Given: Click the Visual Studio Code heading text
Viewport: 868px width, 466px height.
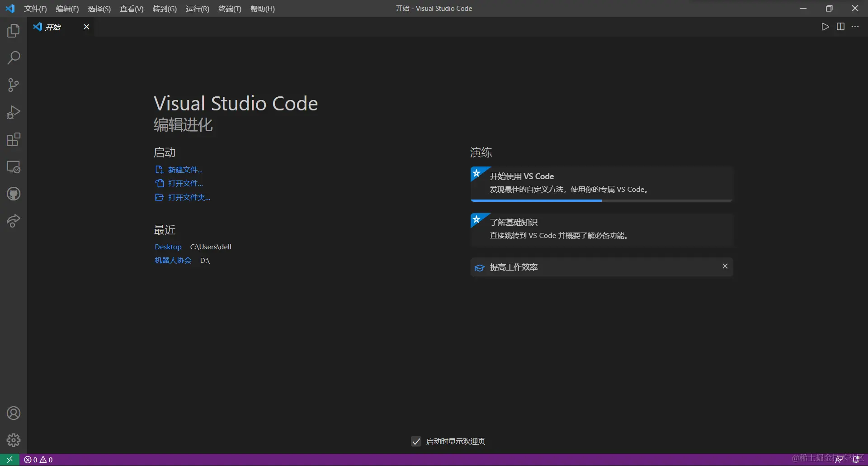Looking at the screenshot, I should click(236, 104).
